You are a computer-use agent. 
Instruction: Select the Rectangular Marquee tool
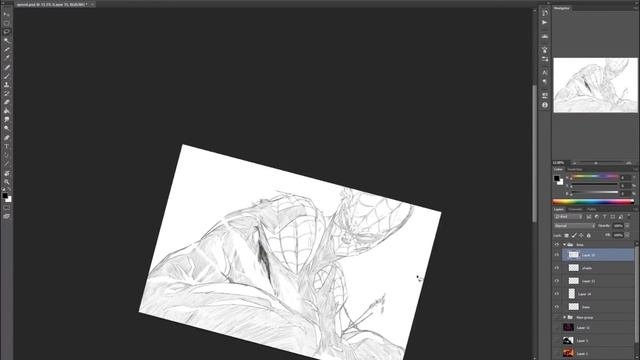click(x=7, y=23)
